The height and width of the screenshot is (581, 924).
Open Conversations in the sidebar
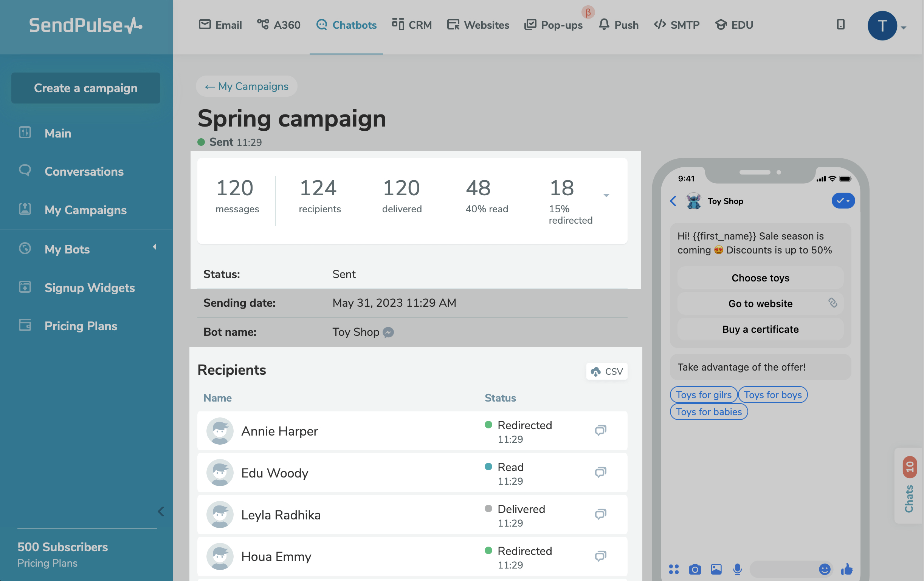84,172
